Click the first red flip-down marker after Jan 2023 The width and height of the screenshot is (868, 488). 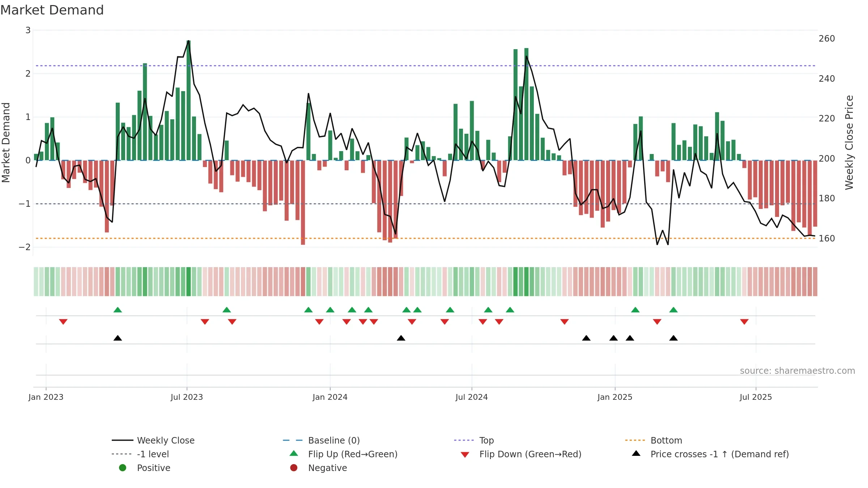point(63,322)
